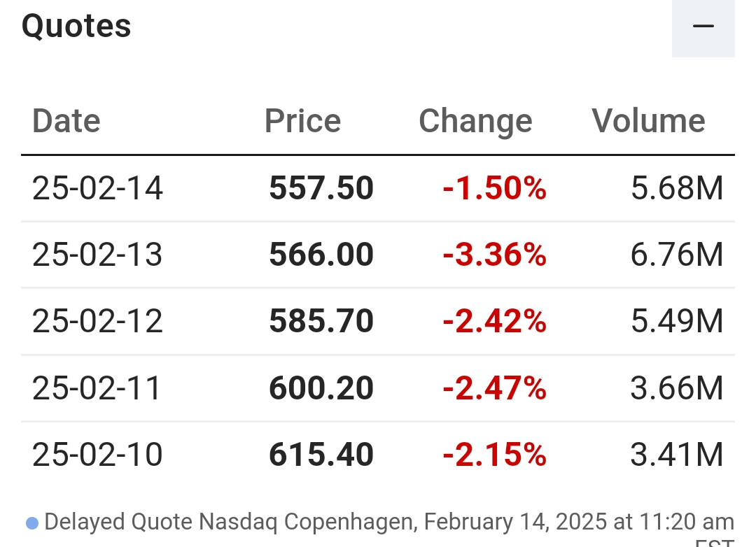Click the Quotes section heading

click(76, 27)
